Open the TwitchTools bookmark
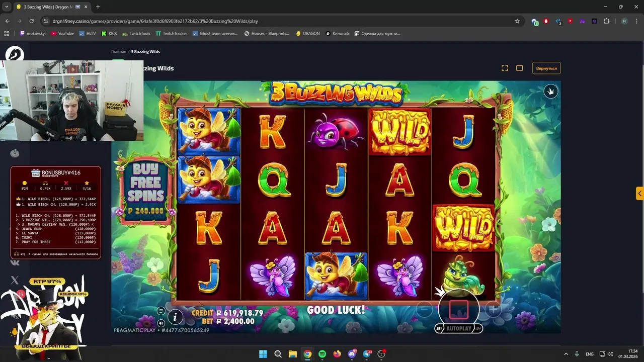This screenshot has width=644, height=362. pyautogui.click(x=136, y=34)
